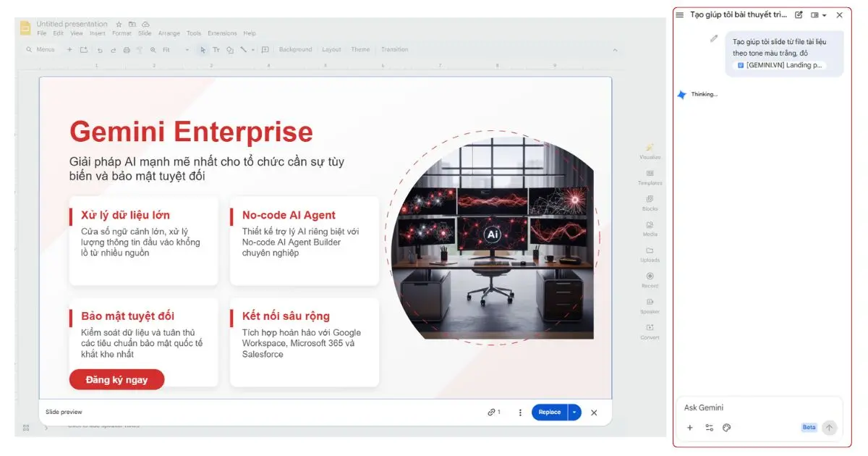Viewport: 868px width, 456px height.
Task: Open the Media sidebar tool
Action: tap(650, 229)
